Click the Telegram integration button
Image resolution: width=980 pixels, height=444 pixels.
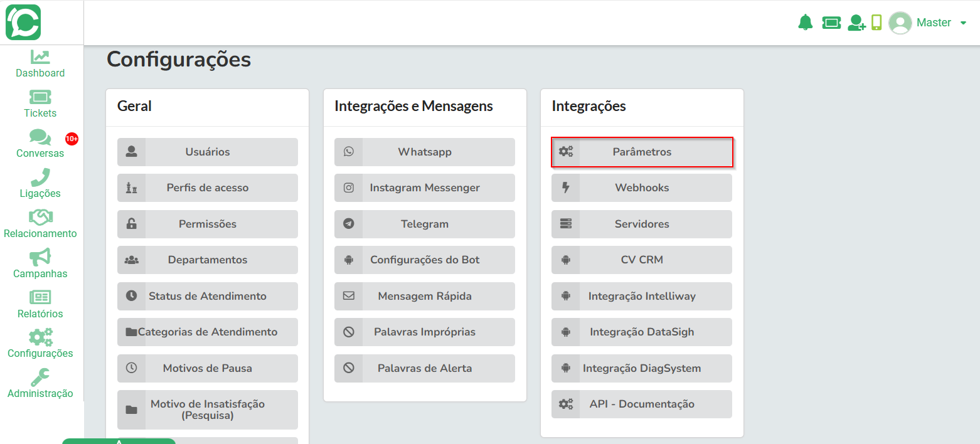tap(425, 224)
